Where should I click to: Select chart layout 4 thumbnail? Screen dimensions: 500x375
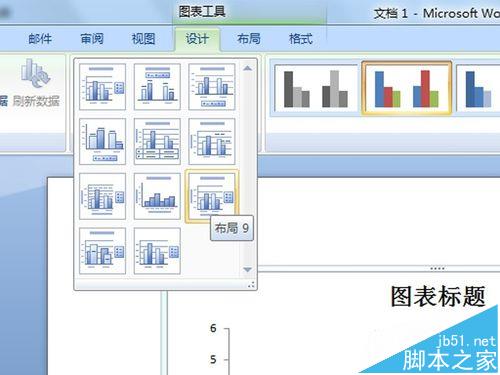(x=103, y=141)
